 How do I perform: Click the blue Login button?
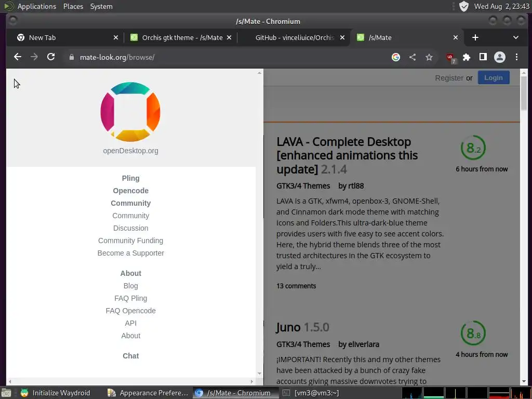coord(494,78)
